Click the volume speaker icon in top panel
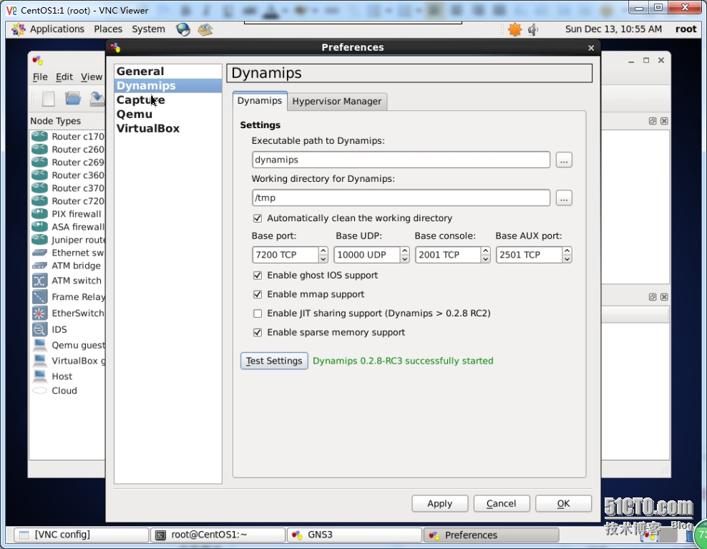This screenshot has width=707, height=549. coord(533,30)
